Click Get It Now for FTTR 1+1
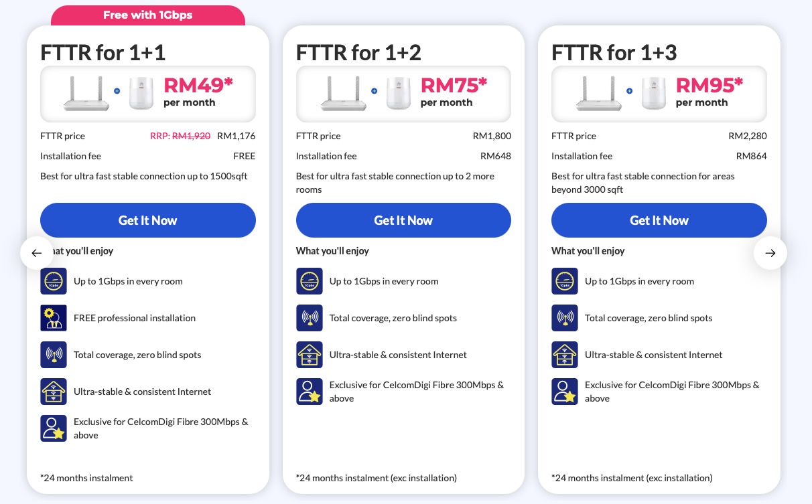 click(x=148, y=220)
